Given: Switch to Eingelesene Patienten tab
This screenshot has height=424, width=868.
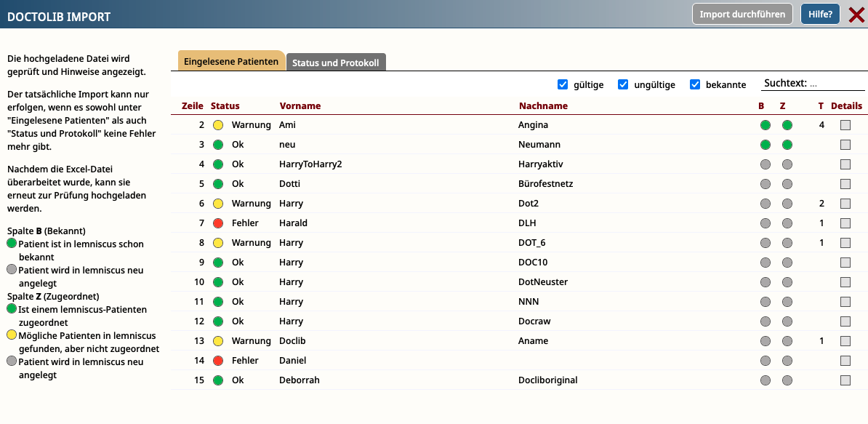Looking at the screenshot, I should (x=231, y=61).
